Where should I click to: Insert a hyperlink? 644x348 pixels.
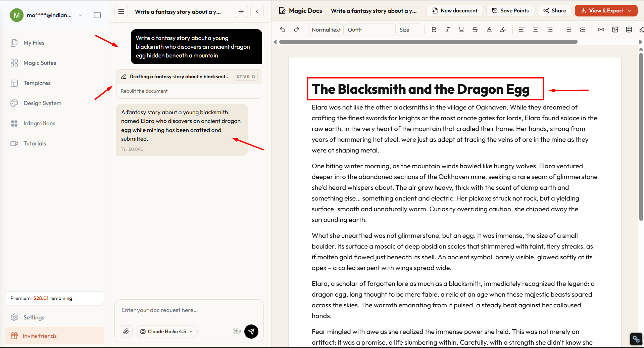(x=601, y=30)
